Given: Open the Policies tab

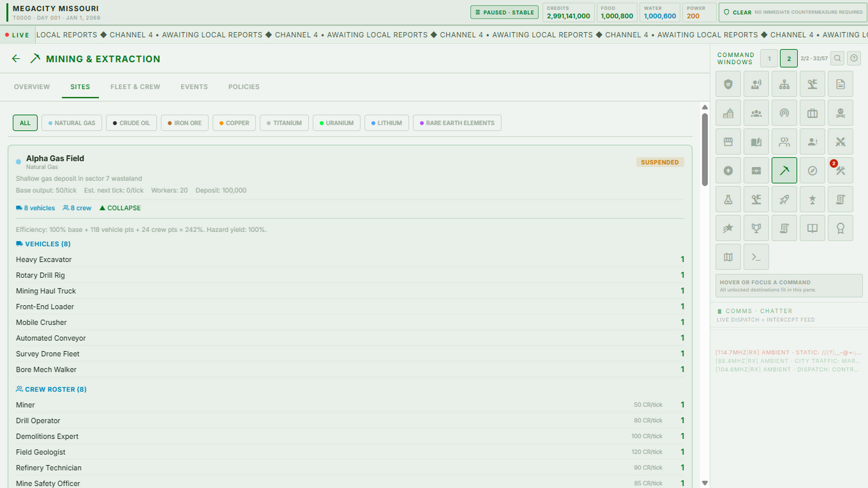Looking at the screenshot, I should (x=244, y=87).
